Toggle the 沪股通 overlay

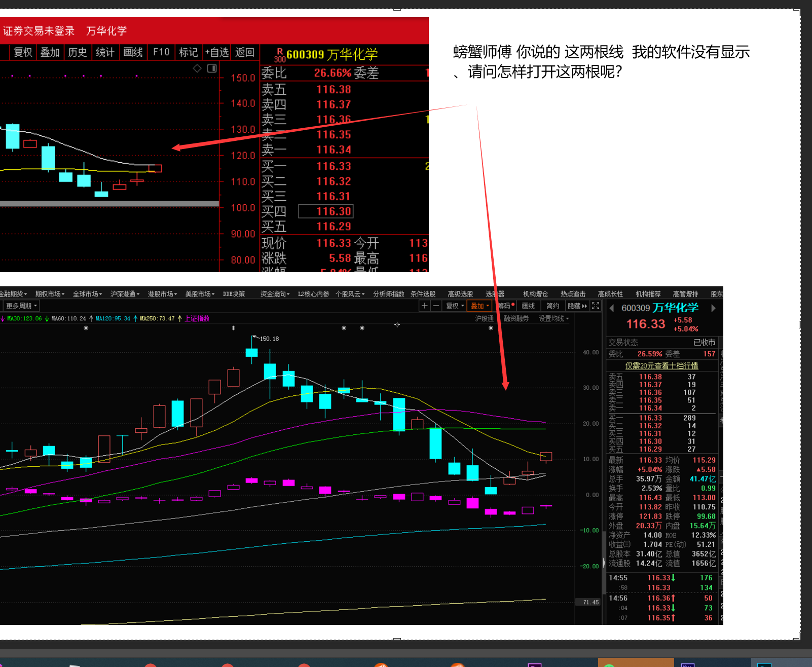[x=485, y=318]
